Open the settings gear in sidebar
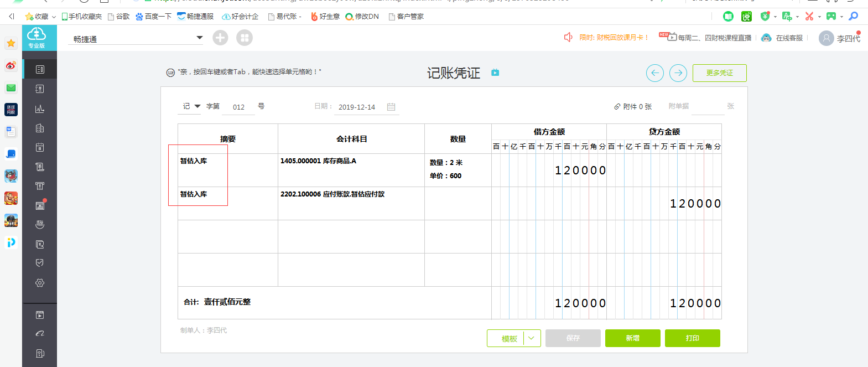 [x=40, y=283]
